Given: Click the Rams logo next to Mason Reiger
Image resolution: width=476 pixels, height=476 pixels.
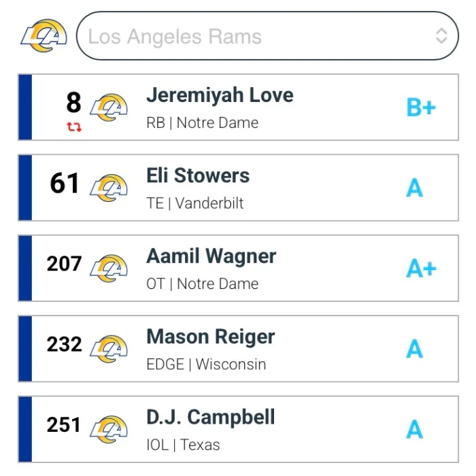Looking at the screenshot, I should click(109, 349).
